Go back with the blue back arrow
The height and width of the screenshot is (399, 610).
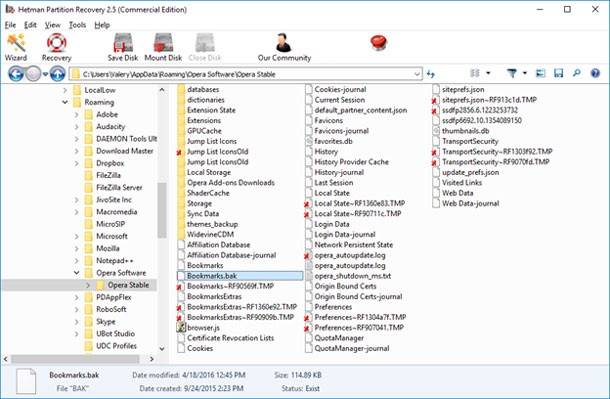tap(16, 74)
